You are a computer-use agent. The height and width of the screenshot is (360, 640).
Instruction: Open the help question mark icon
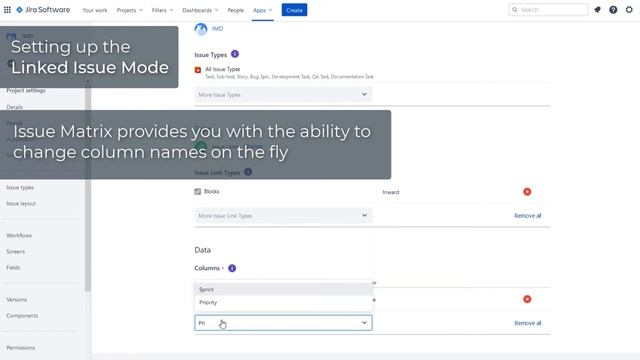(613, 10)
